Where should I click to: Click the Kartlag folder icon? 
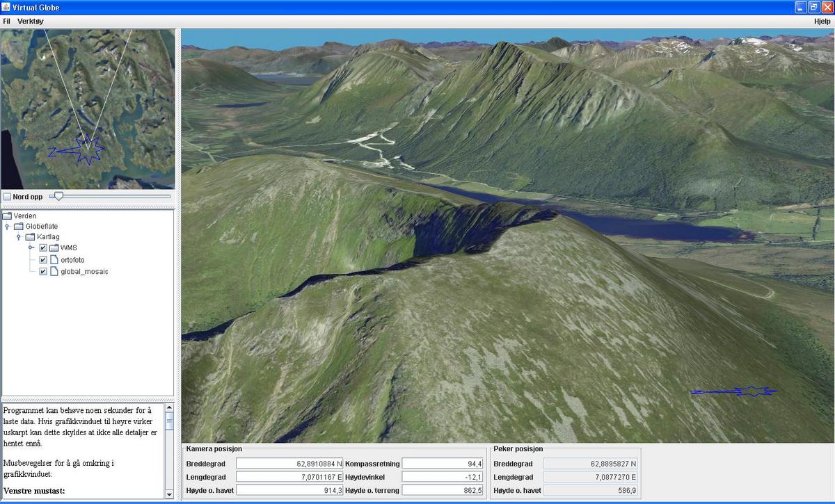[x=31, y=237]
